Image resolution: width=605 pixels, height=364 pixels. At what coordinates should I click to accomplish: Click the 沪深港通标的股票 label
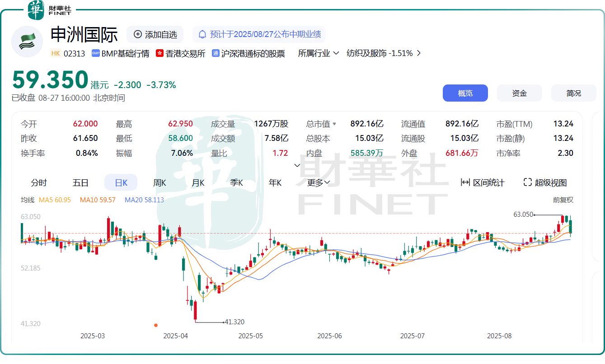[x=253, y=53]
